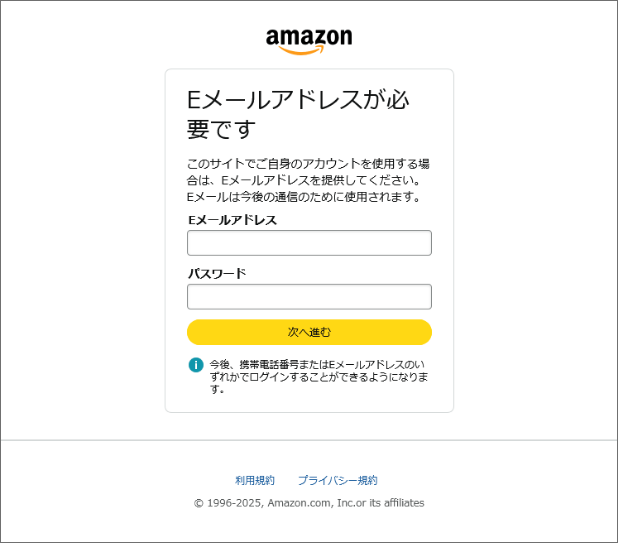Click the orange smile arrow under Amazon wordmark
Image resolution: width=618 pixels, height=543 pixels.
(x=308, y=51)
